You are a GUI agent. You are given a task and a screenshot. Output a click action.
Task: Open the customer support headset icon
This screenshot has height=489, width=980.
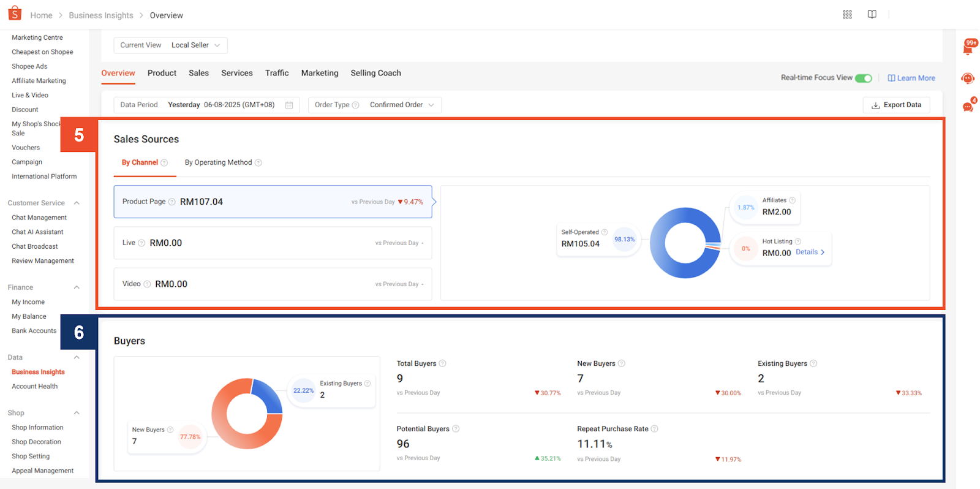click(x=968, y=78)
